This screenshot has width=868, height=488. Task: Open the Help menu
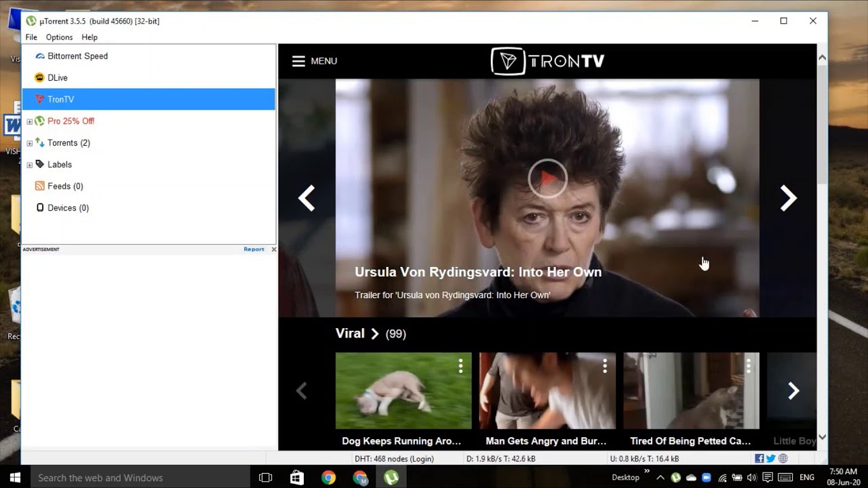(90, 37)
